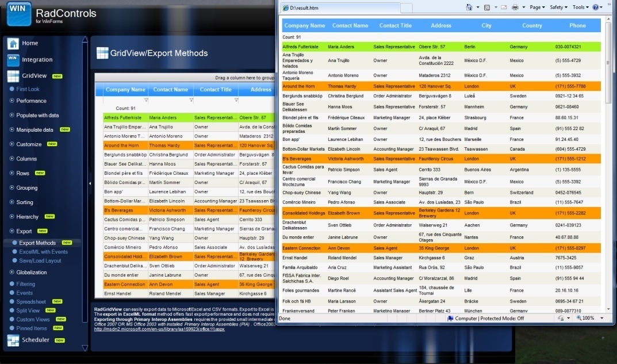The width and height of the screenshot is (617, 364).
Task: Expand the Customize section
Action: click(x=12, y=144)
